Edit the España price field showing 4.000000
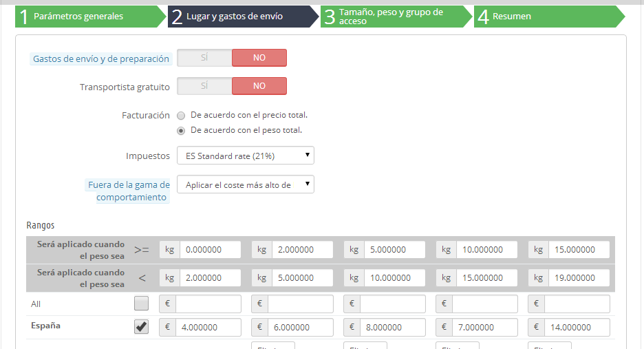Screen dimensions: 644x349 click(208, 328)
